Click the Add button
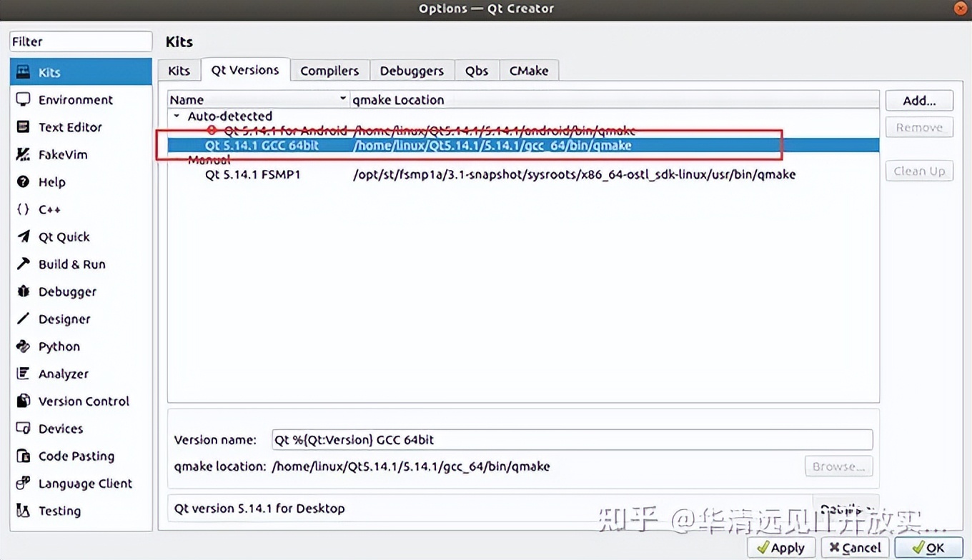Viewport: 972px width, 560px height. pyautogui.click(x=919, y=100)
